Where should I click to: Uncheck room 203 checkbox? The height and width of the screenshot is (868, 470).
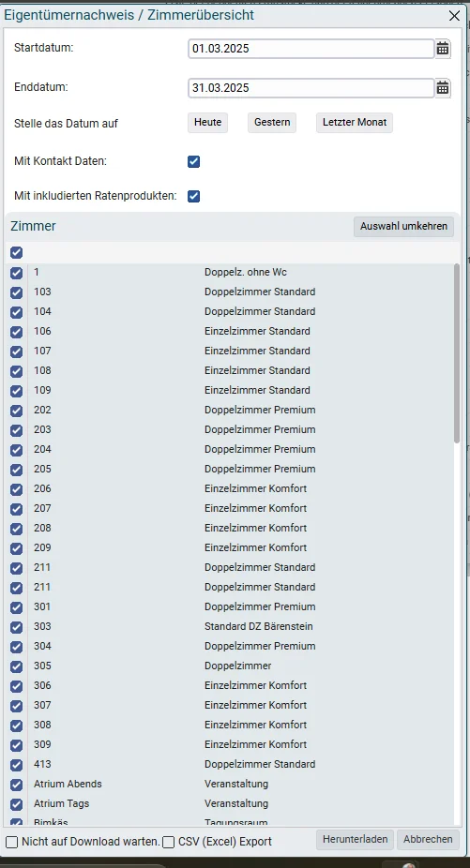(17, 430)
